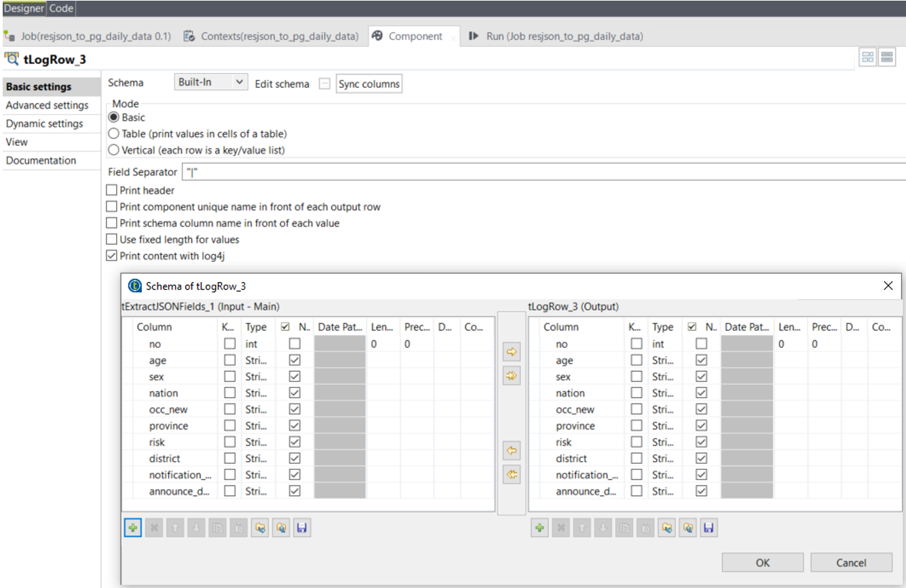The height and width of the screenshot is (588, 906).
Task: Add a new column to the input schema
Action: [x=132, y=528]
